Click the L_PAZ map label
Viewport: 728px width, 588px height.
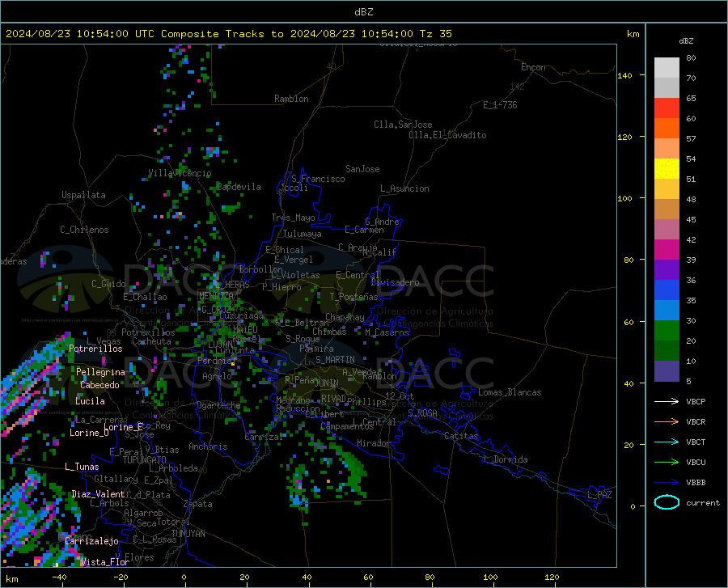(x=599, y=495)
